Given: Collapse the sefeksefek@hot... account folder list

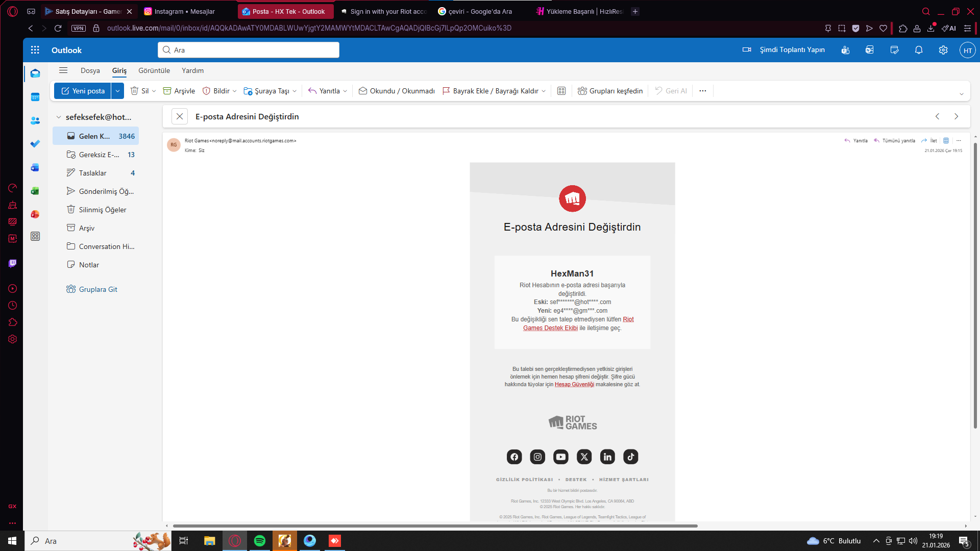Looking at the screenshot, I should click(x=59, y=117).
